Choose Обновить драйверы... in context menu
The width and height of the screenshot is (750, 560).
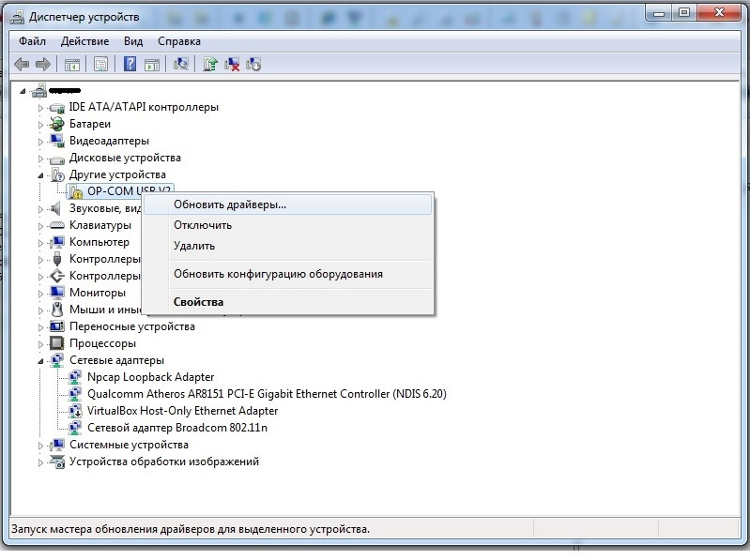[x=288, y=204]
